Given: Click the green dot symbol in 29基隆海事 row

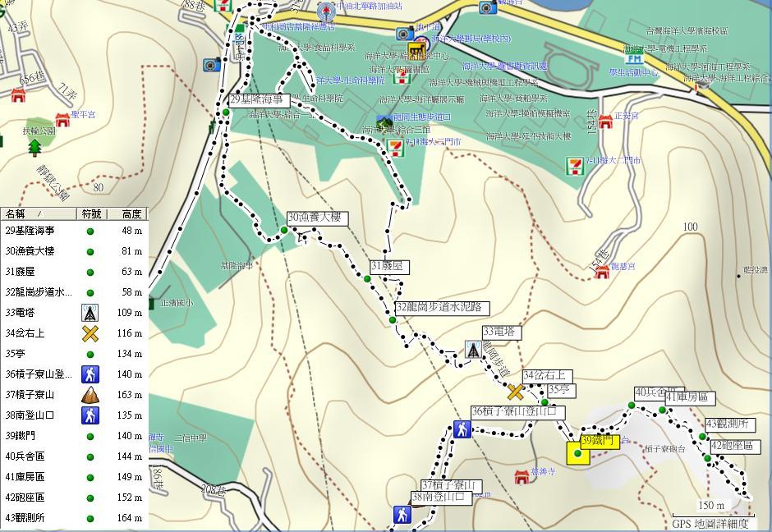Looking at the screenshot, I should coord(90,232).
